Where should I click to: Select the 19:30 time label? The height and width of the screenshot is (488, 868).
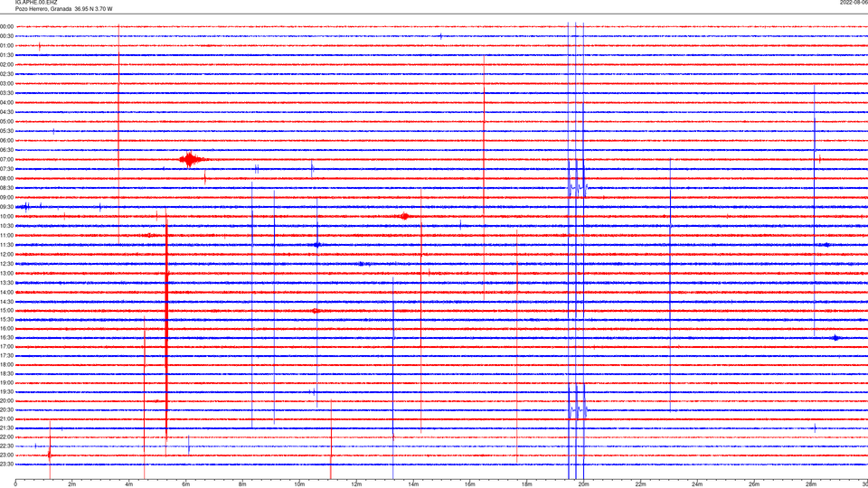click(6, 391)
